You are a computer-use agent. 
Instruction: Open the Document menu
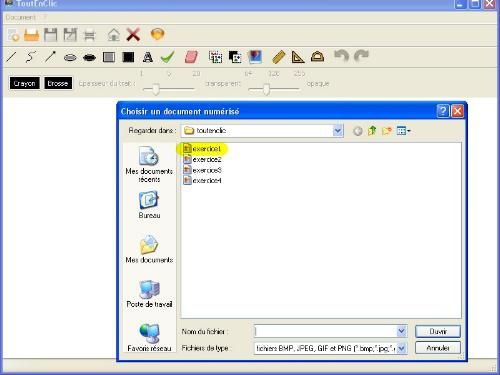(x=21, y=17)
